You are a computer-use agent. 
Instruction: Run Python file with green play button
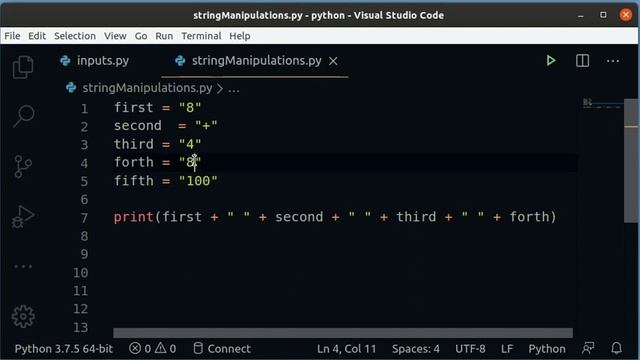(x=551, y=61)
